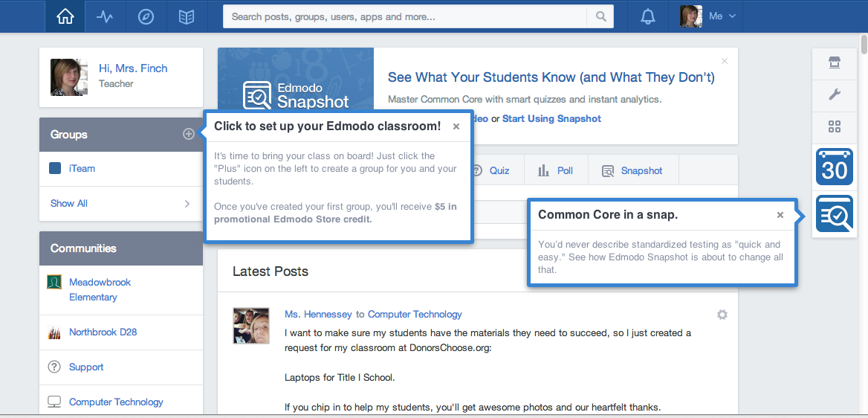Expand the Me account dropdown

coord(722,16)
